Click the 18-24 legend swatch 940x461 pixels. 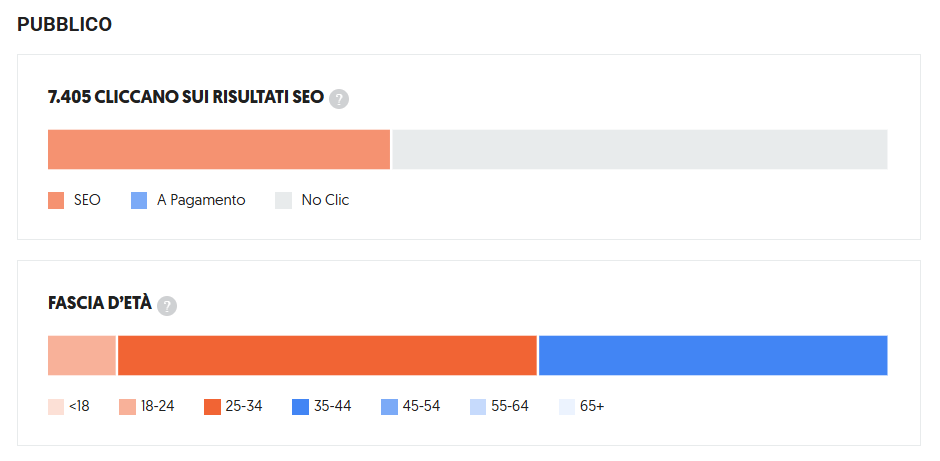128,407
